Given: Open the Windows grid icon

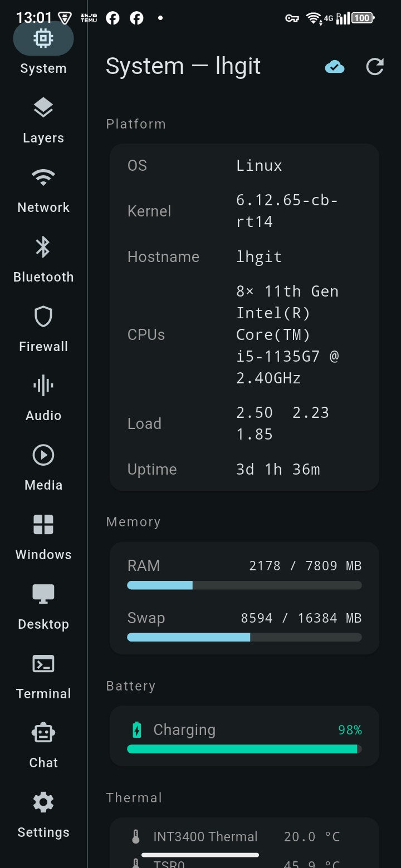Looking at the screenshot, I should coord(43,525).
